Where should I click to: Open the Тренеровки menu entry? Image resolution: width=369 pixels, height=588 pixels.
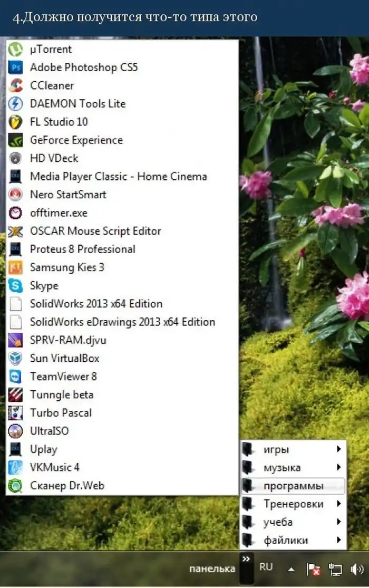click(x=293, y=504)
